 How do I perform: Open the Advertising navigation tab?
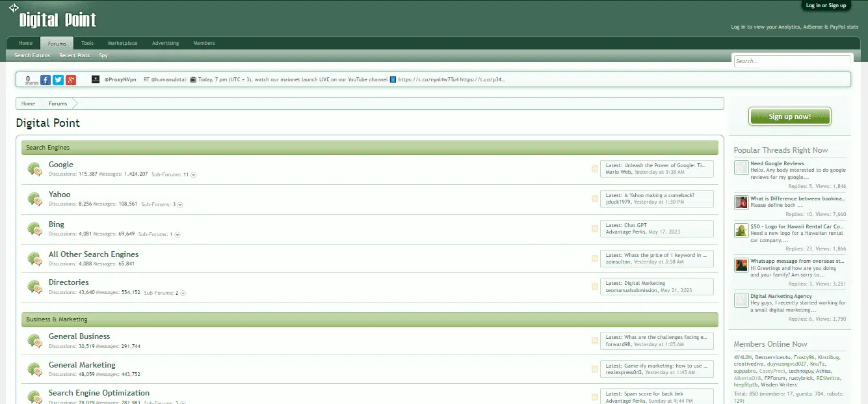[x=165, y=43]
